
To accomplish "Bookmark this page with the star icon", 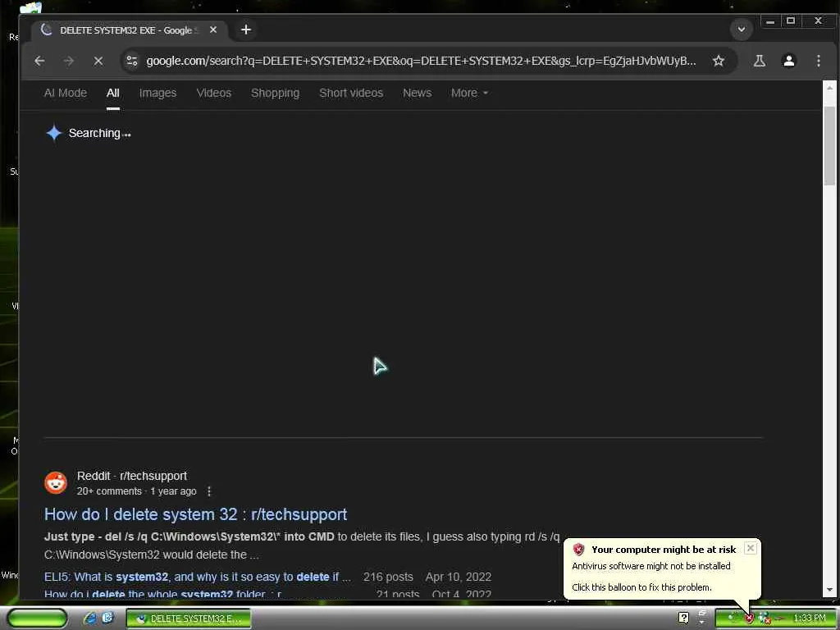I will click(719, 61).
